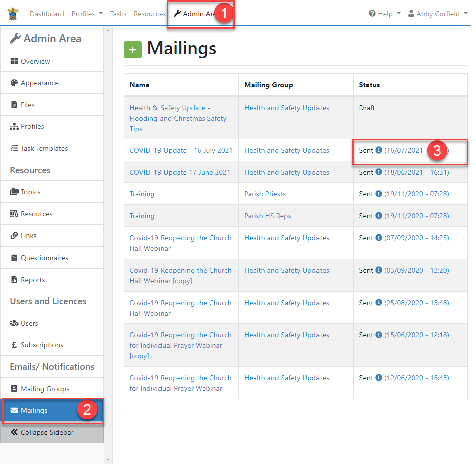Click info icon beside 12/06/2020 sent status
Image resolution: width=476 pixels, height=470 pixels.
pyautogui.click(x=379, y=378)
